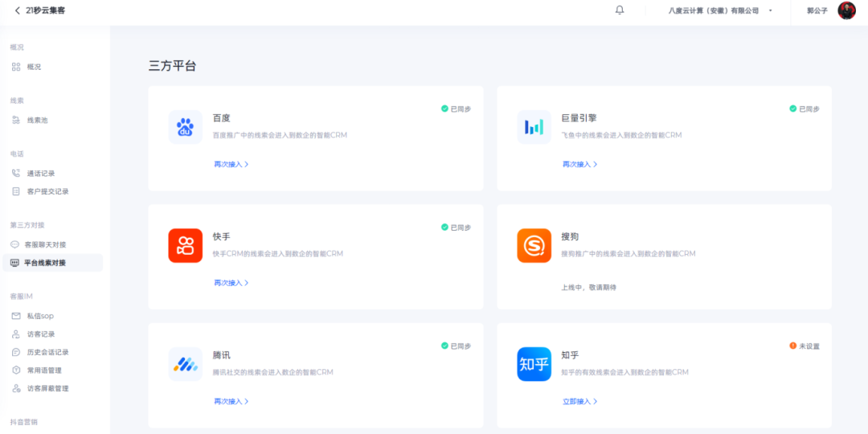Select 平台线索对接 in the sidebar
This screenshot has width=868, height=434.
point(52,263)
